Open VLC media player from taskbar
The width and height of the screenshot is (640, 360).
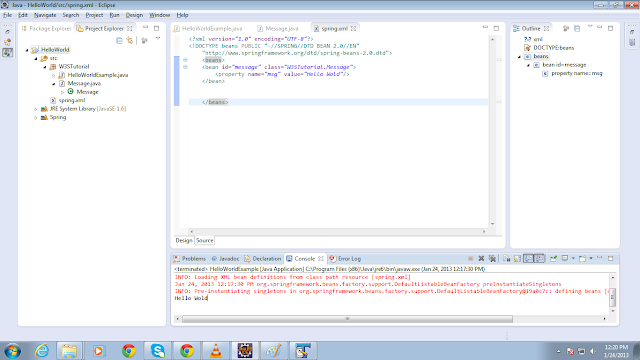click(216, 351)
